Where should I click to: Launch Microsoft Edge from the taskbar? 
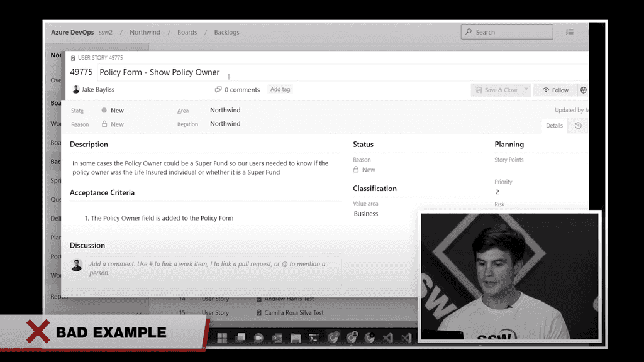333,338
